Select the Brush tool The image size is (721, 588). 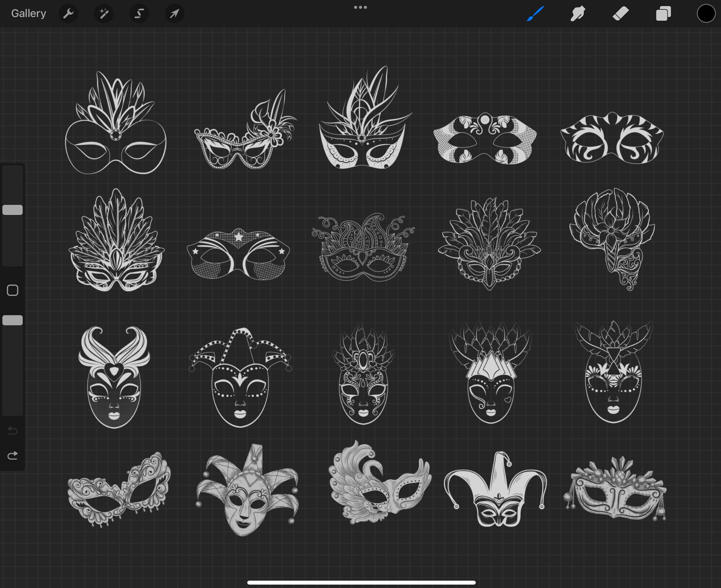click(535, 13)
